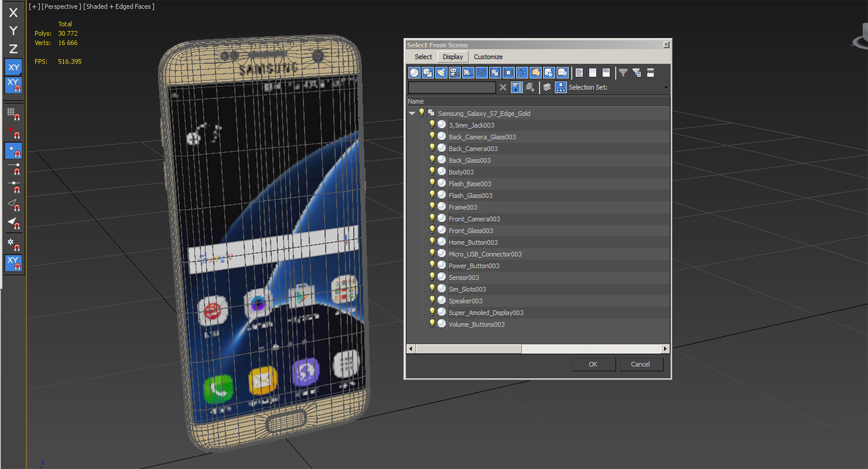Toggle Display Object XRefs braces icon
Image resolution: width=868 pixels, height=469 pixels.
click(x=509, y=73)
